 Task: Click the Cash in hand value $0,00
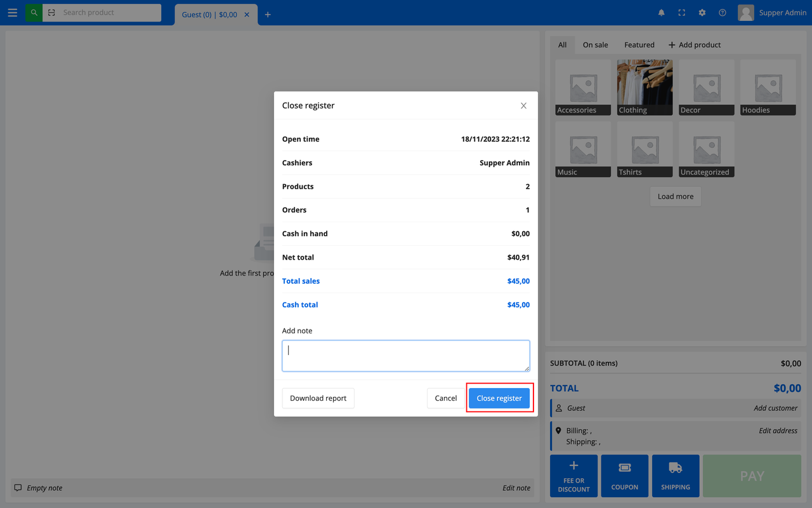coord(520,234)
